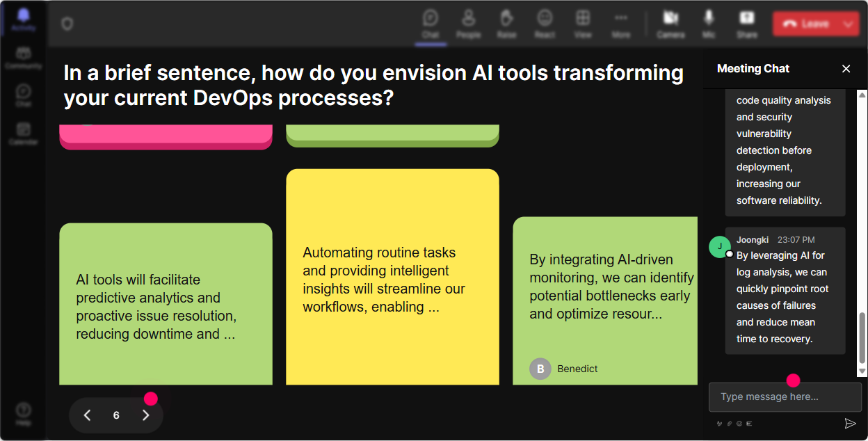Image resolution: width=868 pixels, height=441 pixels.
Task: Click the DevOps question heading
Action: (x=373, y=85)
